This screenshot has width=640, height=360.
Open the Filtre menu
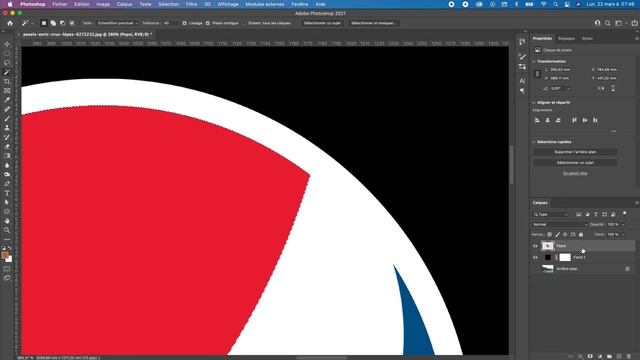[191, 4]
